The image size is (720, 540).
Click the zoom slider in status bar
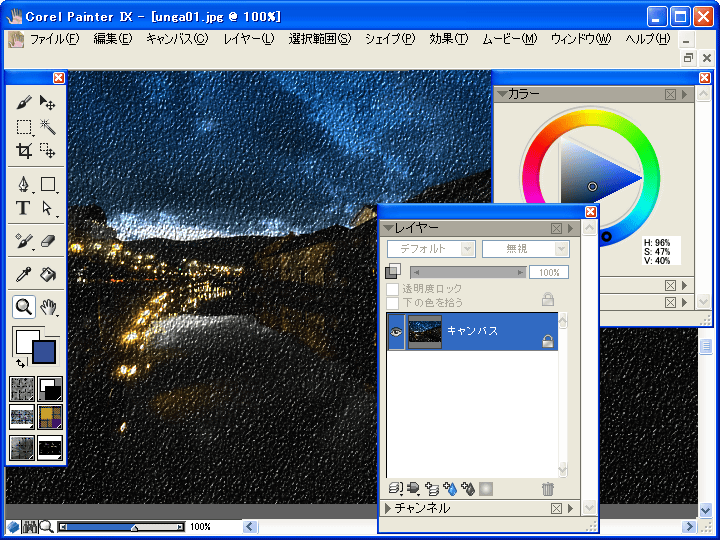pyautogui.click(x=121, y=527)
